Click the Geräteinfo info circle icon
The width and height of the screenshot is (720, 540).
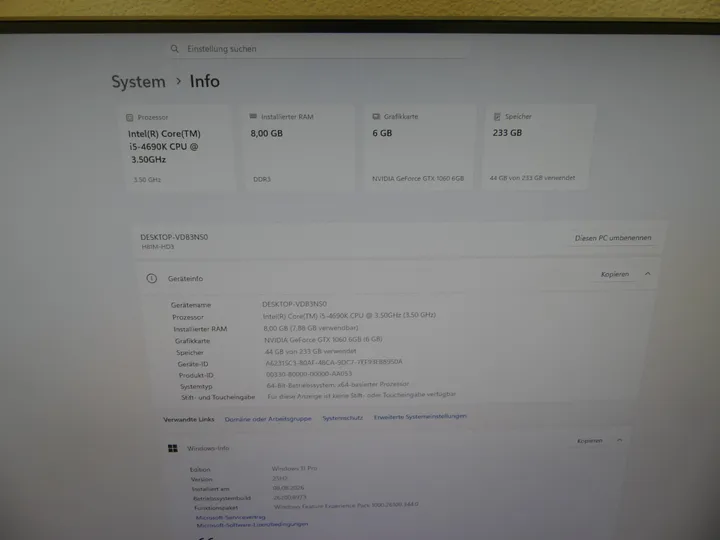152,278
